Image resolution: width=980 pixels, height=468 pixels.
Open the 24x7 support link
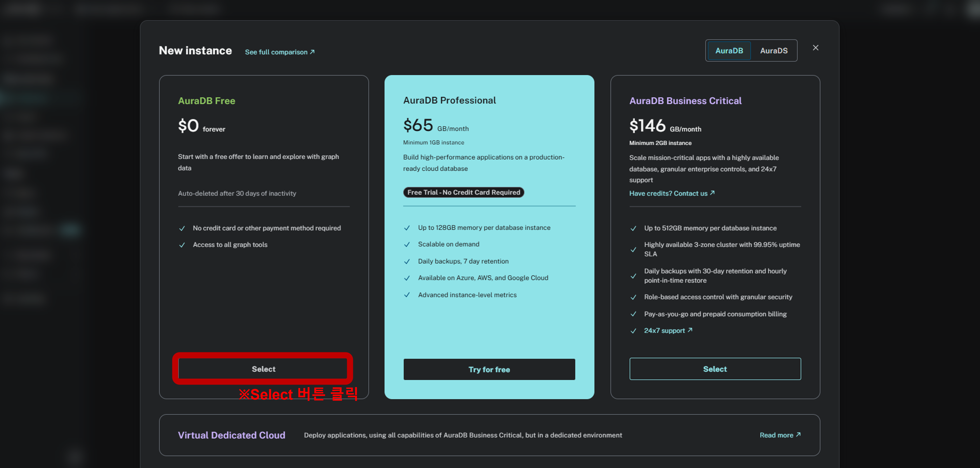(x=668, y=330)
